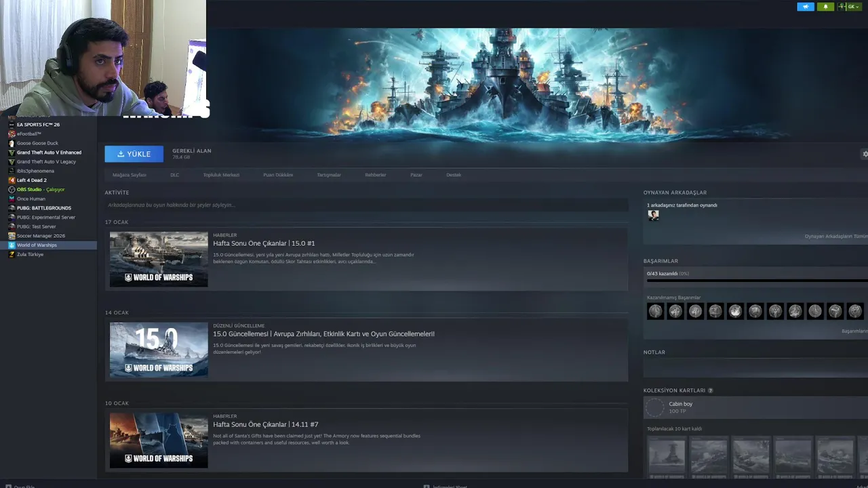Image resolution: width=868 pixels, height=488 pixels.
Task: Click the 0/43 kazanıldı achievements progress bar
Action: [x=757, y=280]
